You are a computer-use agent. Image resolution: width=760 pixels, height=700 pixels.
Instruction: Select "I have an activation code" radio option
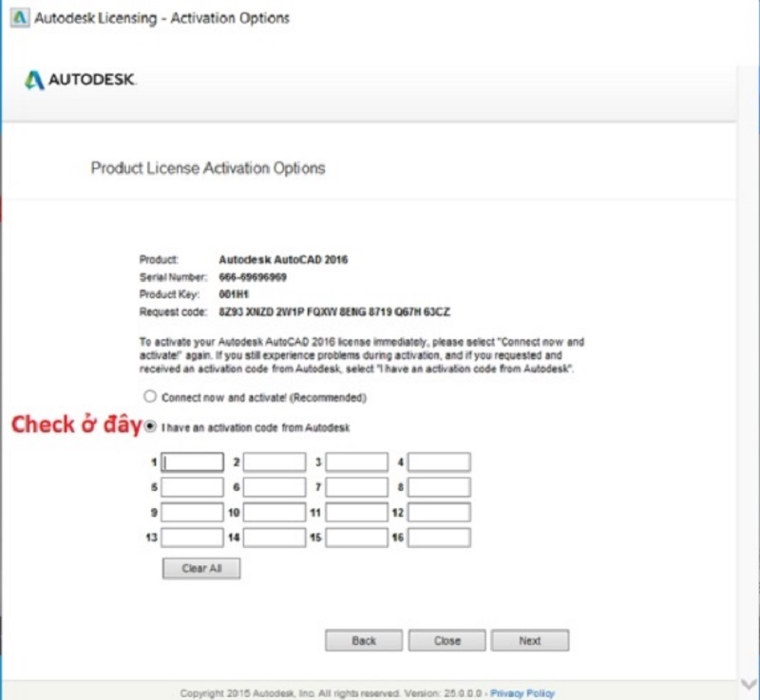[x=150, y=426]
